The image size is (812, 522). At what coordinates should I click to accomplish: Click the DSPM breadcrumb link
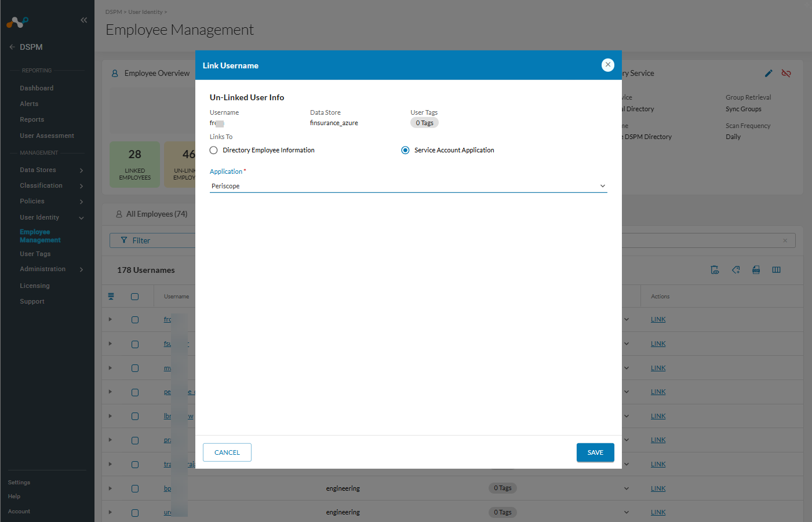[x=114, y=12]
